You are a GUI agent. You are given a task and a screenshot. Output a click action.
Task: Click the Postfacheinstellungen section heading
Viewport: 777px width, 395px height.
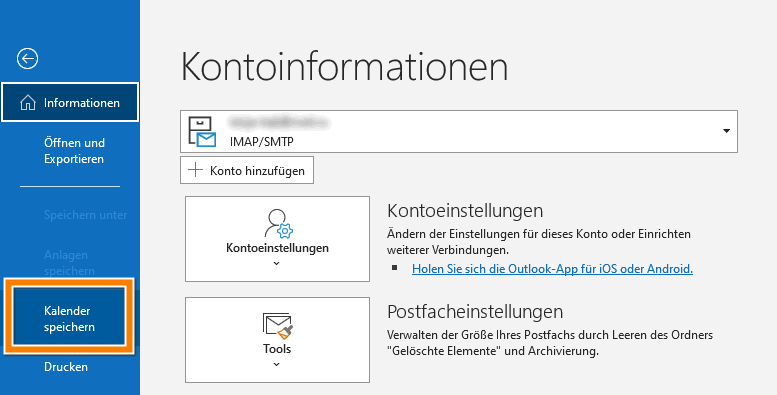pyautogui.click(x=475, y=312)
